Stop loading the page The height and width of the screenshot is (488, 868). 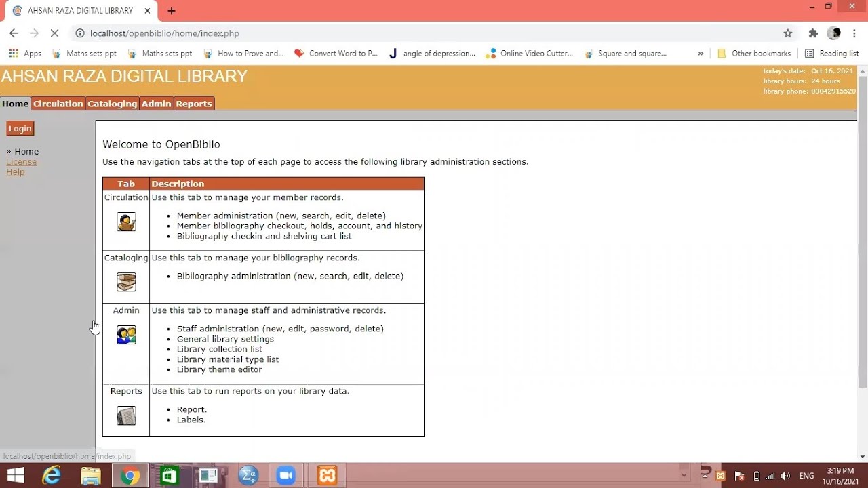[x=55, y=33]
